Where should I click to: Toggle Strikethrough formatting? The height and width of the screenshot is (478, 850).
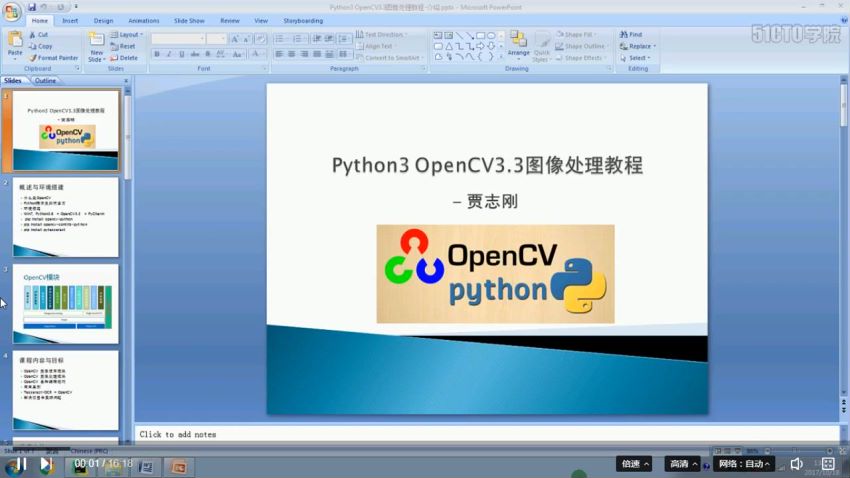pos(195,54)
